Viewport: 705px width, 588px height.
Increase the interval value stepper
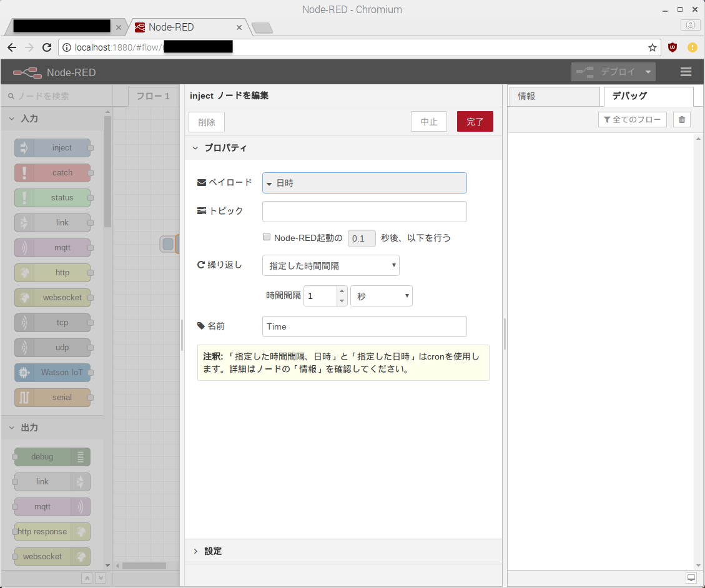342,291
